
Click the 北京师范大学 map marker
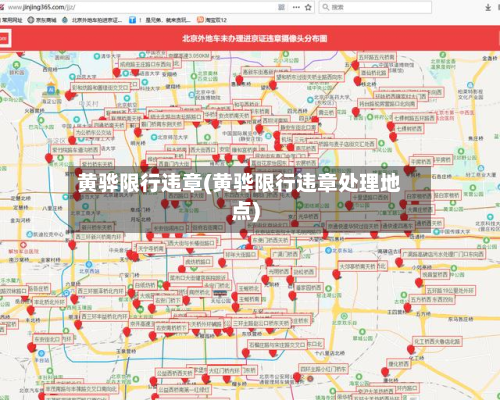(154, 137)
